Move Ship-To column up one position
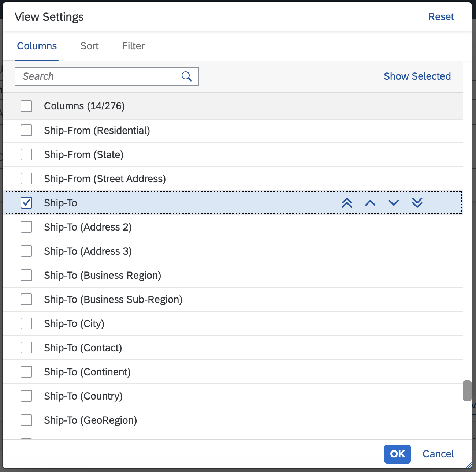The width and height of the screenshot is (476, 472). tap(370, 203)
